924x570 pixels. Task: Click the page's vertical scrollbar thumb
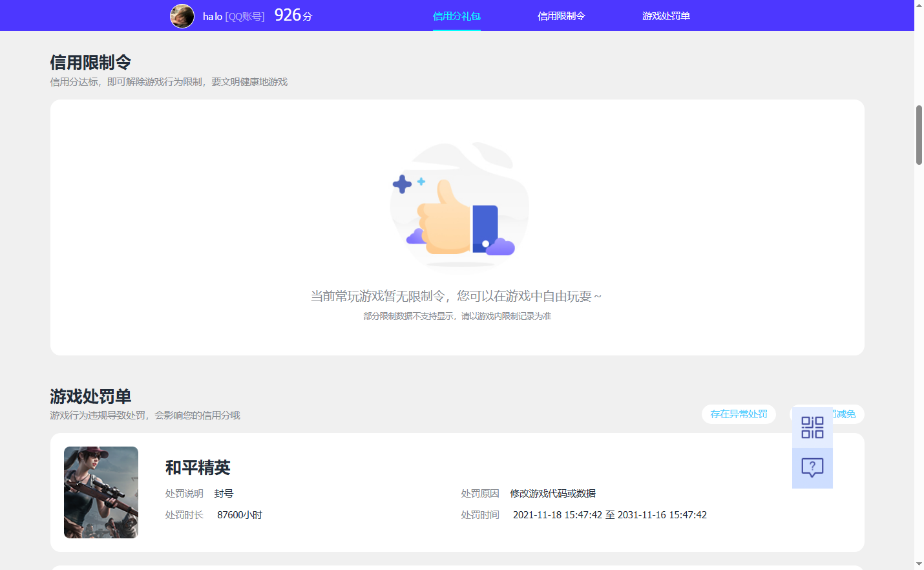click(919, 135)
